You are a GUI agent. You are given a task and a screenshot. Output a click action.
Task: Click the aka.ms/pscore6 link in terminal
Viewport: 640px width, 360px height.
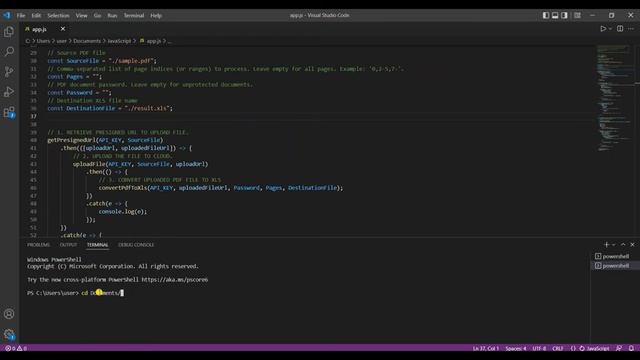click(x=175, y=280)
